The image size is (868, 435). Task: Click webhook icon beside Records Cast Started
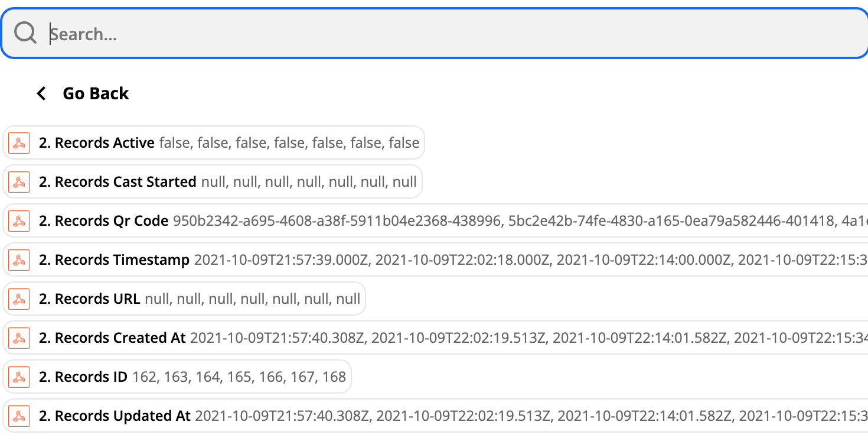point(19,182)
